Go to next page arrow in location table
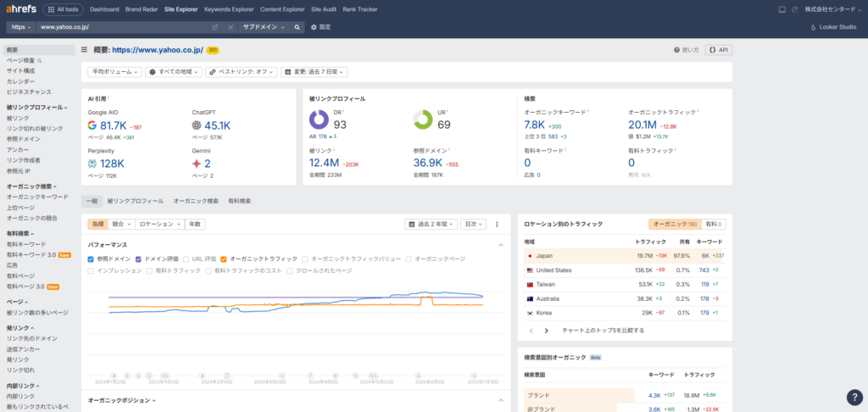The image size is (868, 412). [x=547, y=331]
